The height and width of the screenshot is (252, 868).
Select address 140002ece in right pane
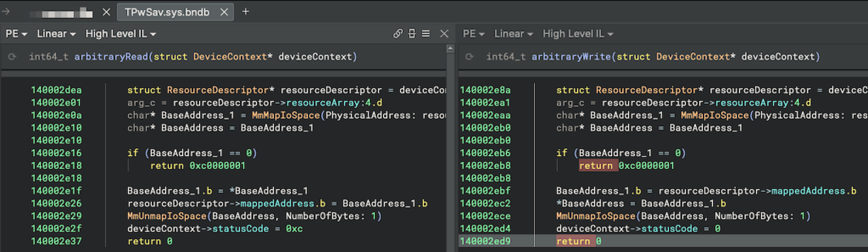click(485, 216)
